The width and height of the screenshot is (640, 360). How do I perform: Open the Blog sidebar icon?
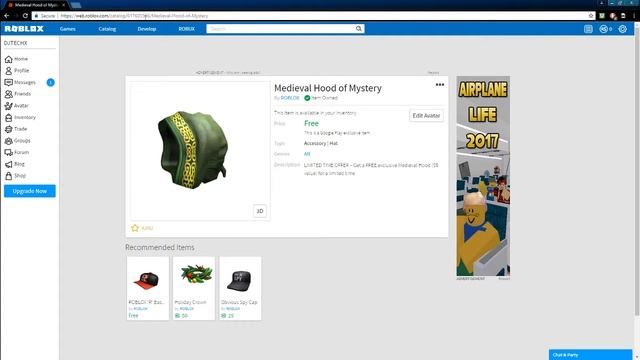pos(9,164)
